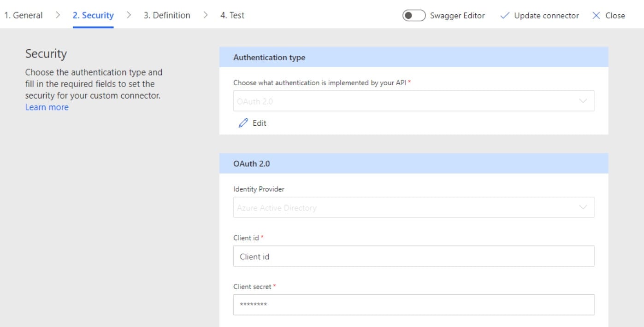Click the X icon beside Close

[596, 16]
